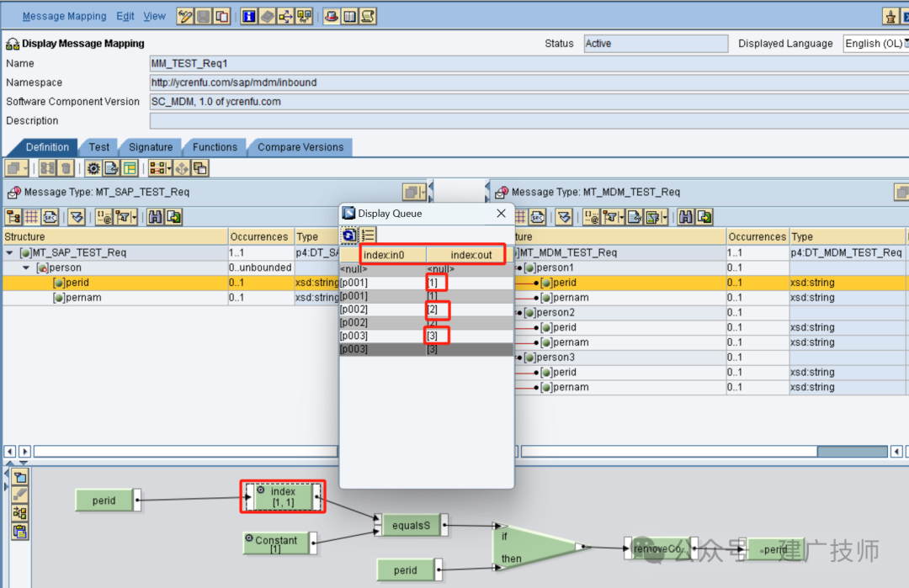Click the binoculars find icon in source toolbar
Viewport: 909px width, 588px height.
[155, 217]
